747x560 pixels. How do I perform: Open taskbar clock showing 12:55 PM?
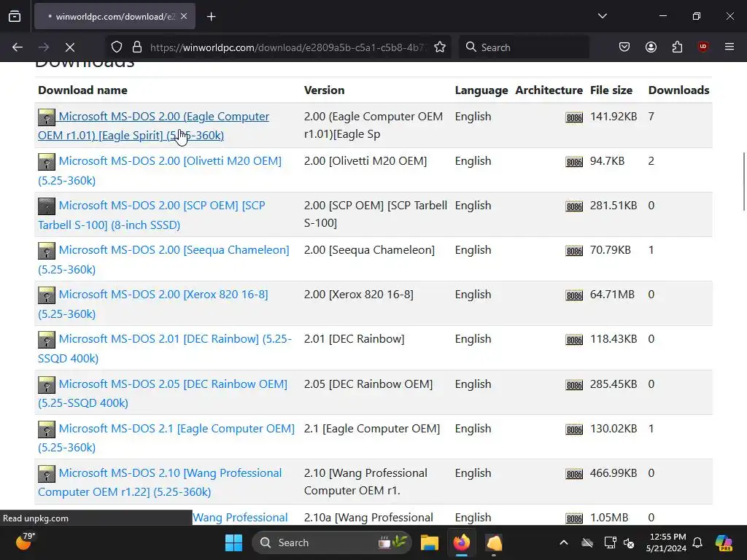pos(667,542)
